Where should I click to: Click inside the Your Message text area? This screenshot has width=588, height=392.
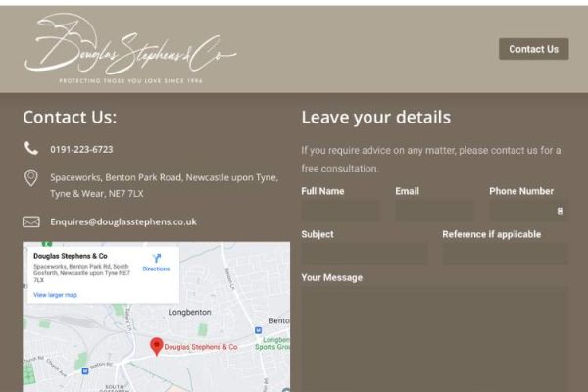click(x=434, y=339)
